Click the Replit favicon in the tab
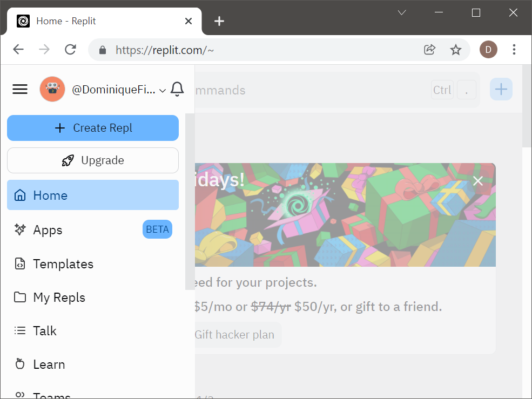Image resolution: width=532 pixels, height=399 pixels. [x=23, y=21]
